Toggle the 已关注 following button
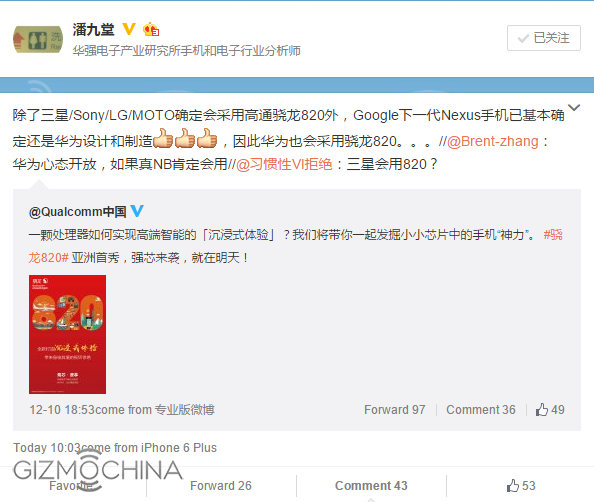The height and width of the screenshot is (502, 594). pyautogui.click(x=544, y=38)
